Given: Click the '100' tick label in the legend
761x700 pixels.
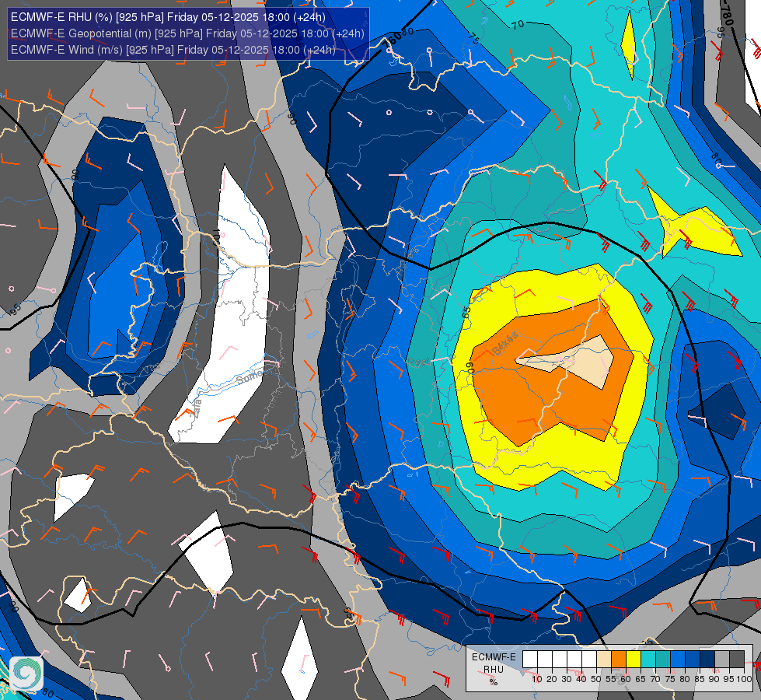Looking at the screenshot, I should pyautogui.click(x=745, y=679).
